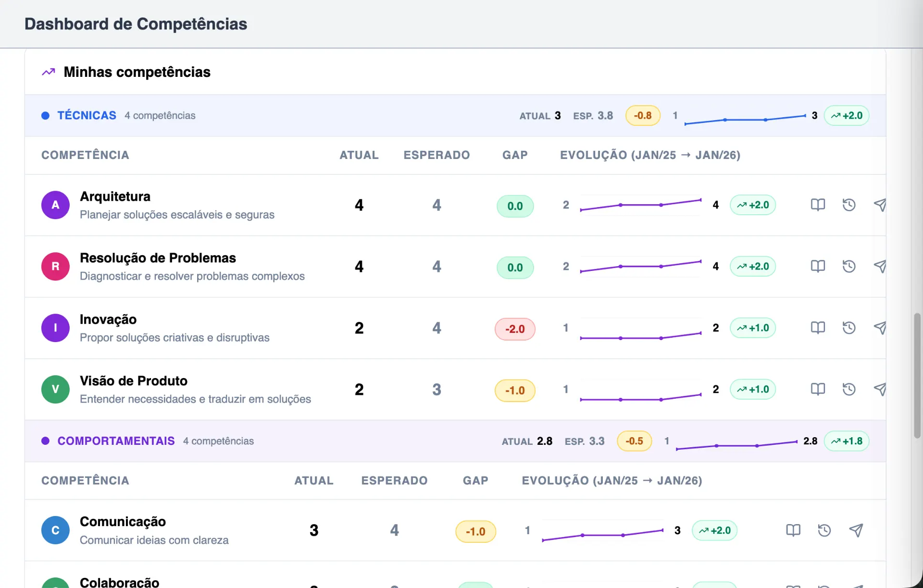Click the -0.5 gap badge in COMPORTAMENTAIS

(x=635, y=441)
